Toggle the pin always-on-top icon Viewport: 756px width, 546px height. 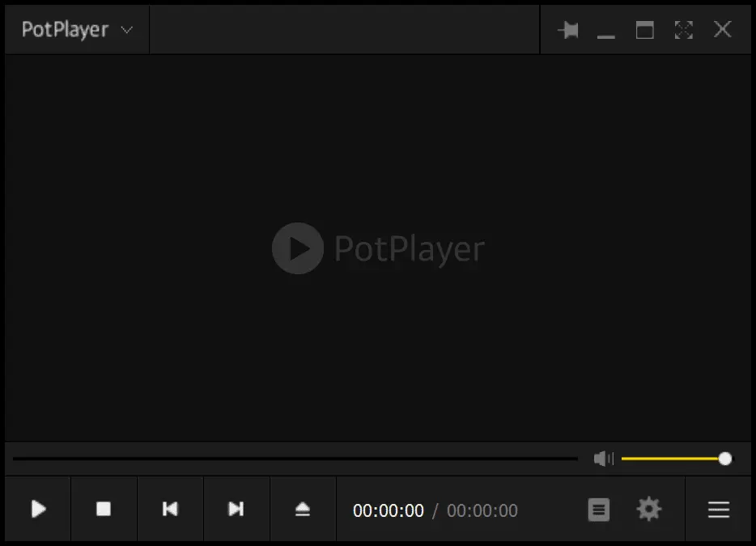pos(568,30)
